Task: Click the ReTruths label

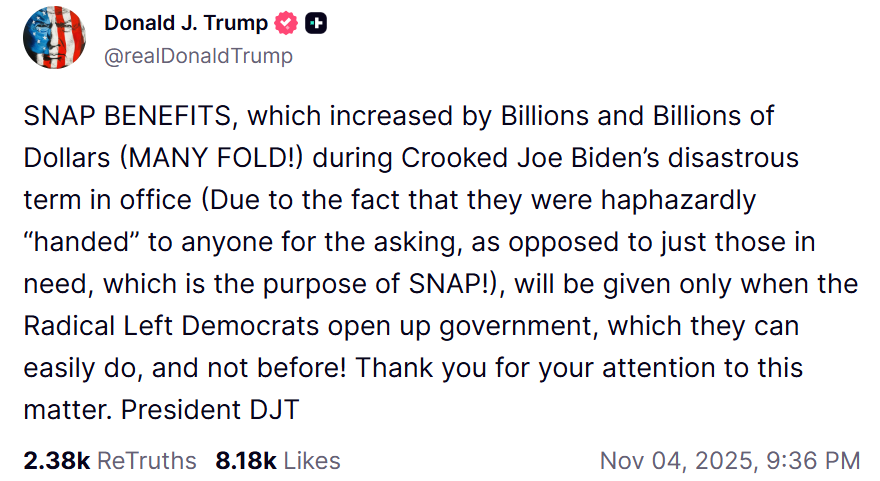Action: pyautogui.click(x=147, y=461)
